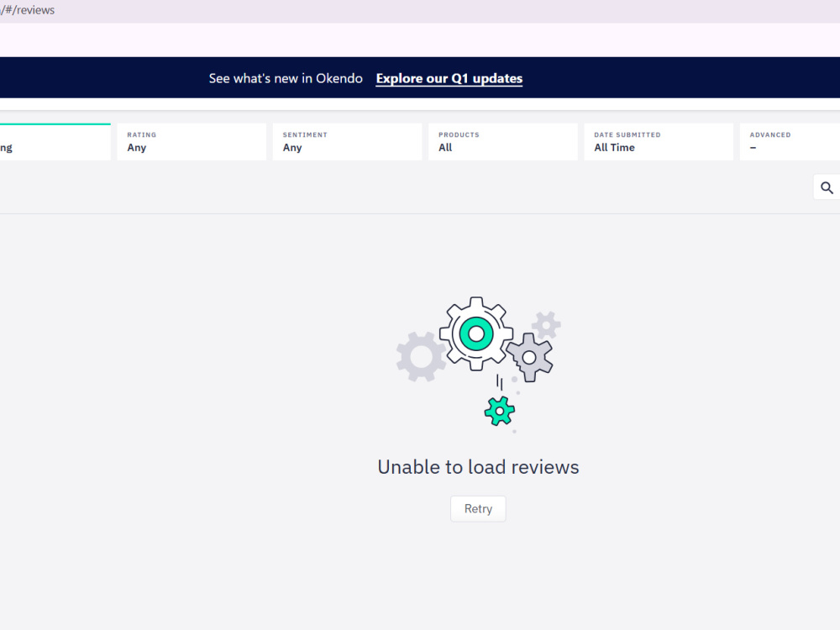Click the Retry button

(478, 508)
